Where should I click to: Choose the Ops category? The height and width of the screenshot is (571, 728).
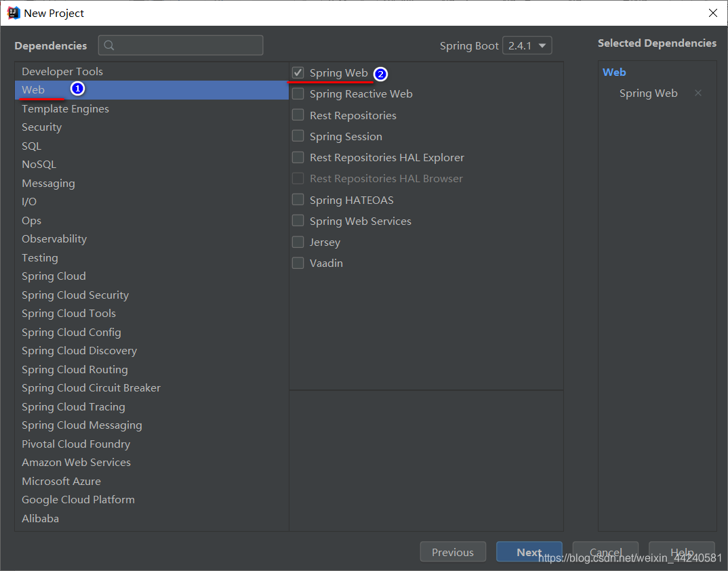tap(152, 220)
